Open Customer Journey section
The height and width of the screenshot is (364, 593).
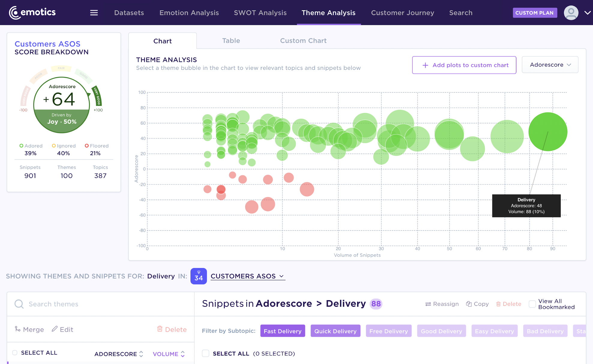[402, 13]
